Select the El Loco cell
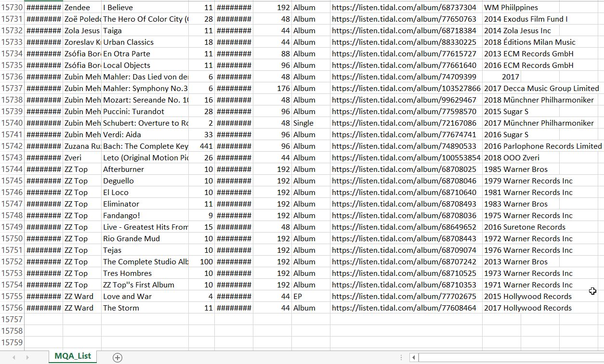This screenshot has width=604, height=364. [145, 193]
